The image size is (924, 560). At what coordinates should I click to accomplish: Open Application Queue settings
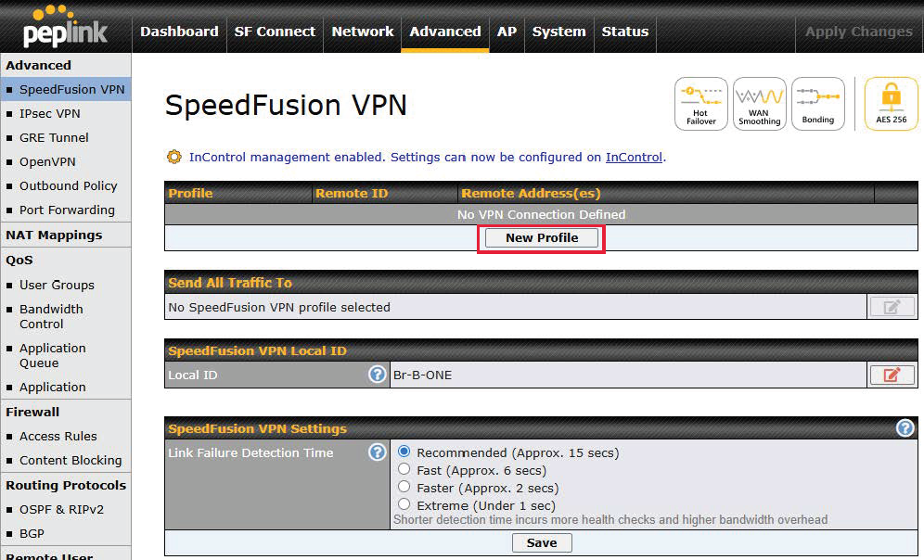pyautogui.click(x=53, y=356)
